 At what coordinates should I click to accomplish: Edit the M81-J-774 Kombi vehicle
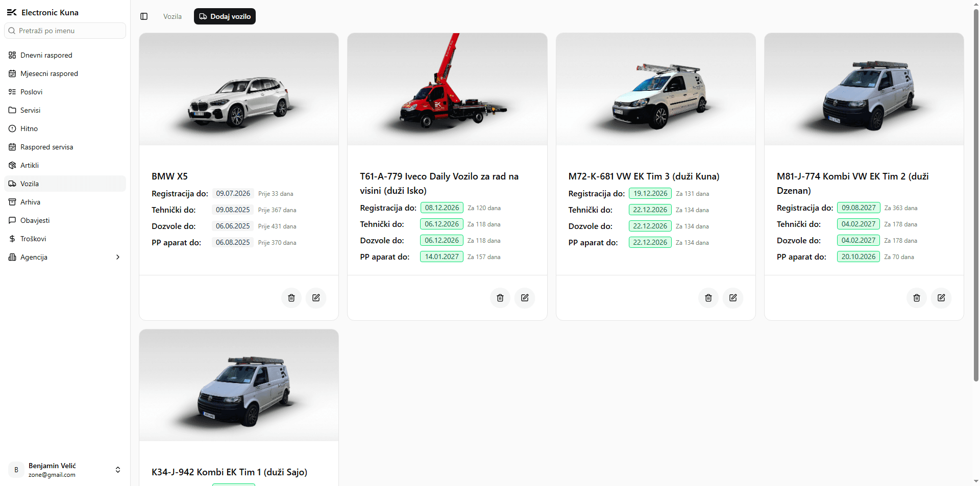tap(941, 298)
